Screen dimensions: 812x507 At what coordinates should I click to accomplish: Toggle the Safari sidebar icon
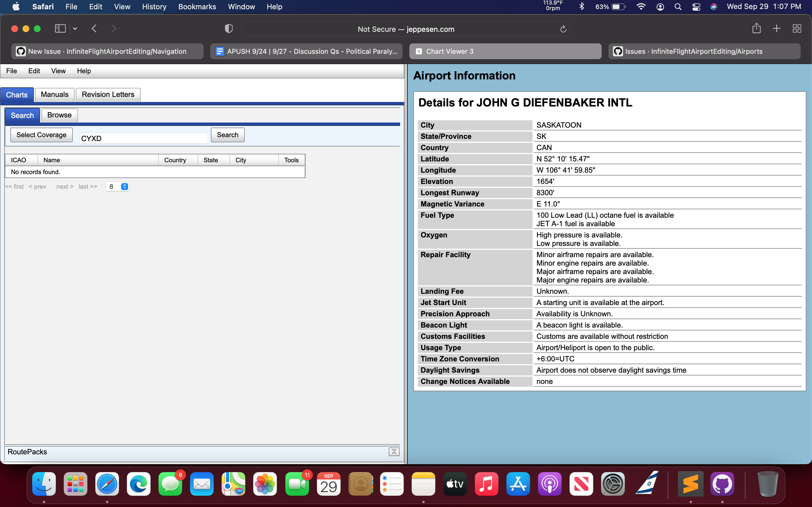tap(60, 28)
